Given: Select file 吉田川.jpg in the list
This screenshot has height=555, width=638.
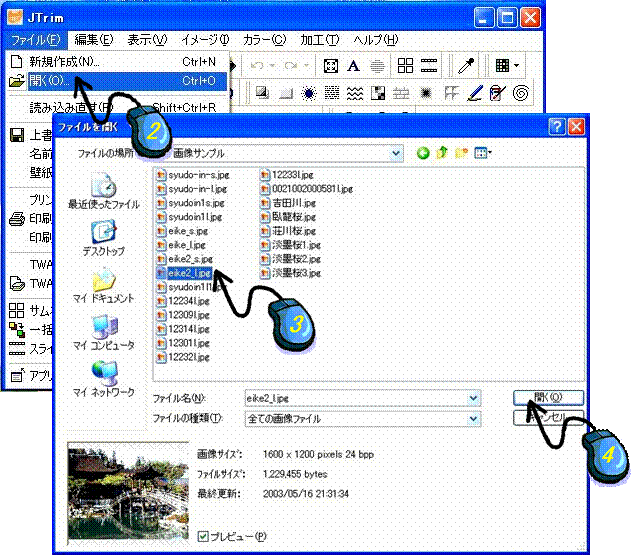Looking at the screenshot, I should click(x=290, y=201).
